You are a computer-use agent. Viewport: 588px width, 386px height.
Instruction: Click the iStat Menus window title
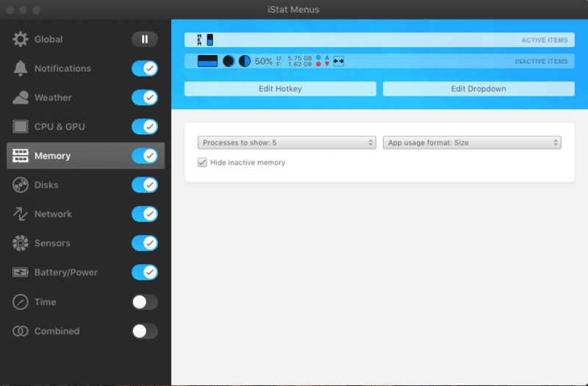[x=293, y=10]
